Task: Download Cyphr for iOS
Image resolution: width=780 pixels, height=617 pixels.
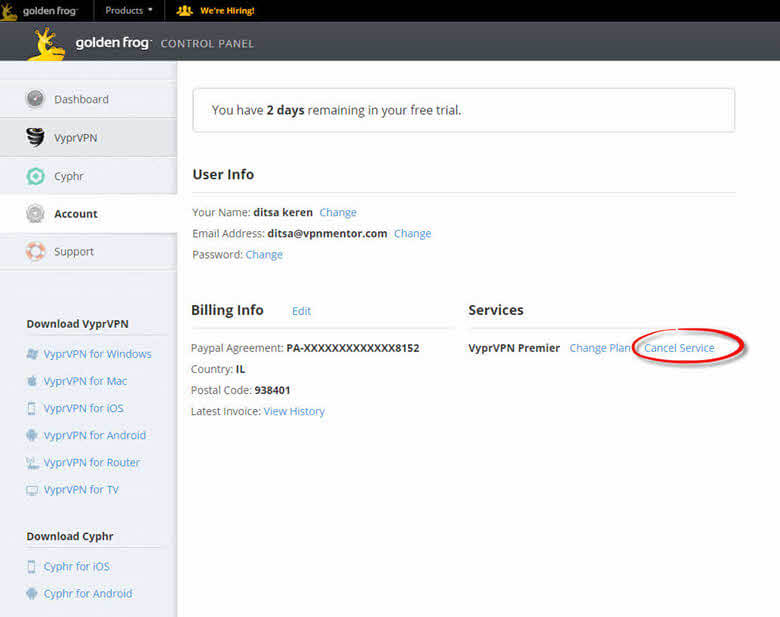Action: point(77,567)
